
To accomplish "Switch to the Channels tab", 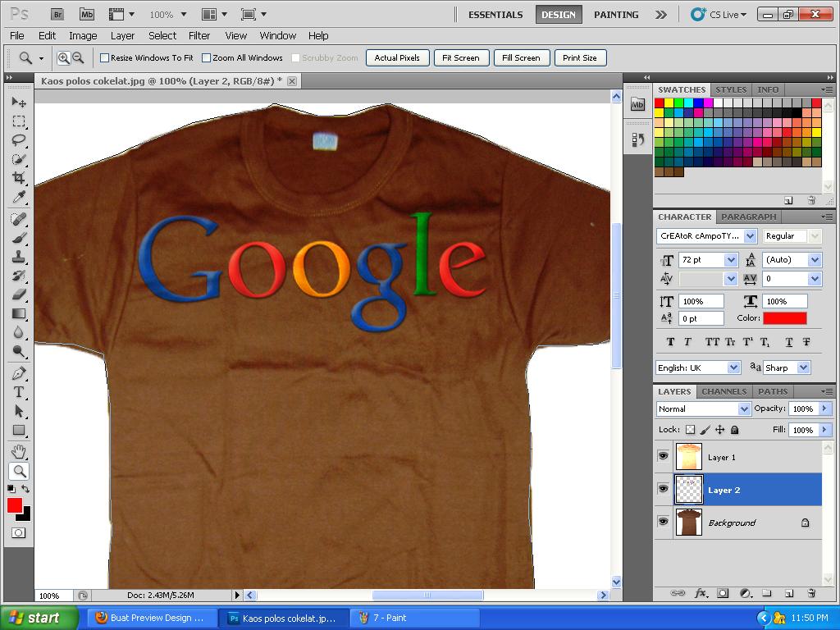I will tap(724, 391).
